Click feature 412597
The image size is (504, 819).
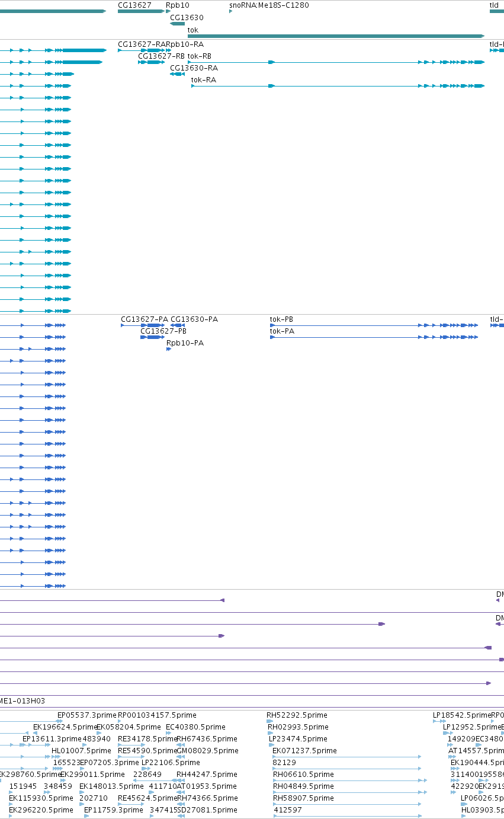288,810
